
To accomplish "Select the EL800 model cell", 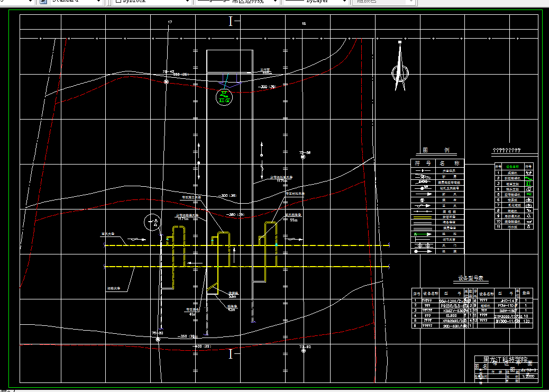I will (x=452, y=316).
